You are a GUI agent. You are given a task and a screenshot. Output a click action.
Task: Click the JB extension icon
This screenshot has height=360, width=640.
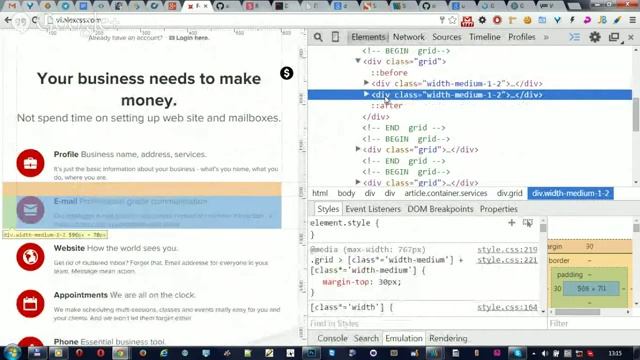click(x=602, y=20)
